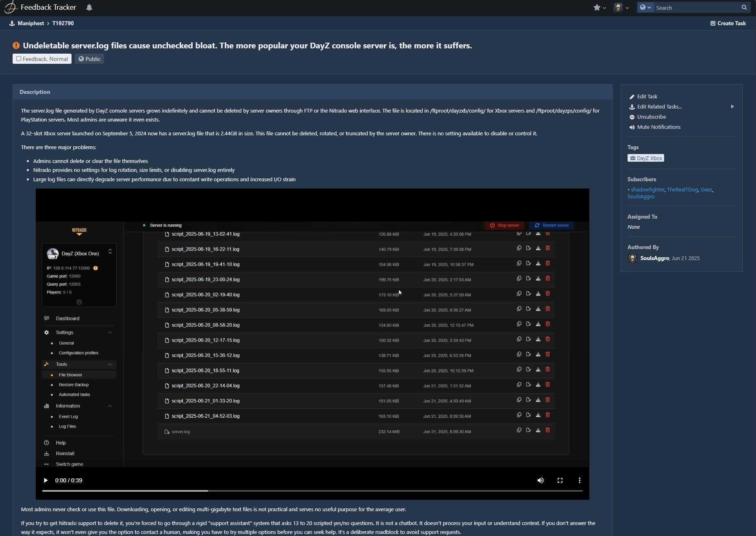
Task: Open the DayZ Xbox tag
Action: pyautogui.click(x=646, y=158)
